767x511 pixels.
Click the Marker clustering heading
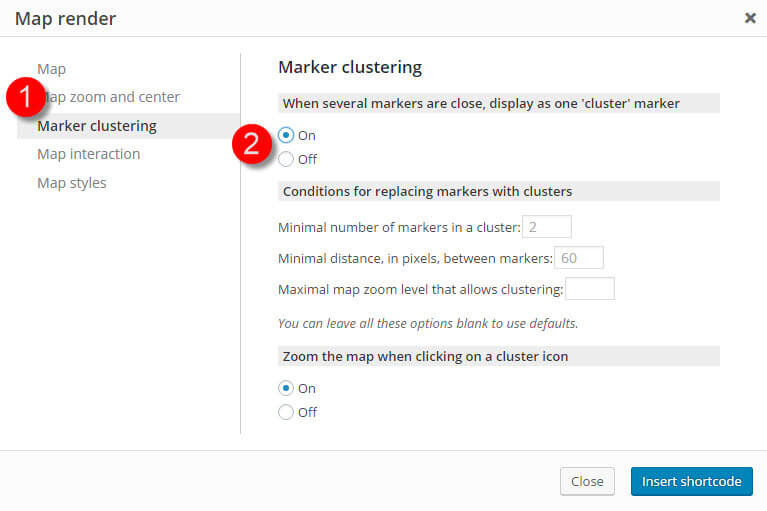[350, 67]
